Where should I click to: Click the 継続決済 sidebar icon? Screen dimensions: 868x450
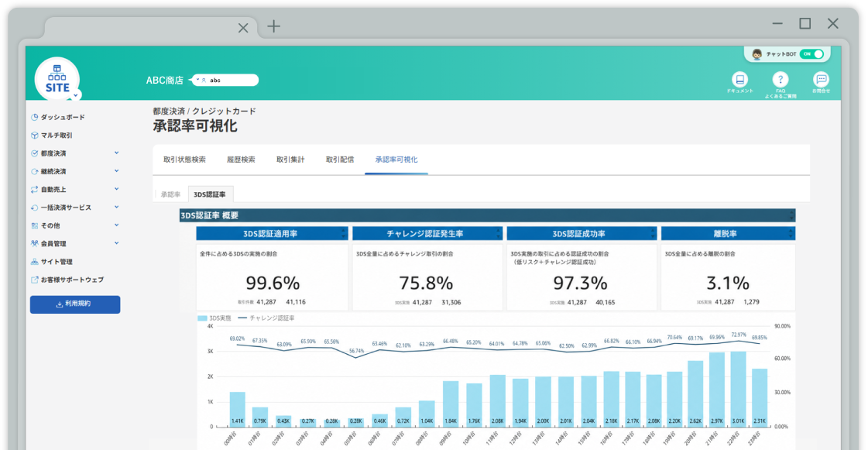pos(34,172)
